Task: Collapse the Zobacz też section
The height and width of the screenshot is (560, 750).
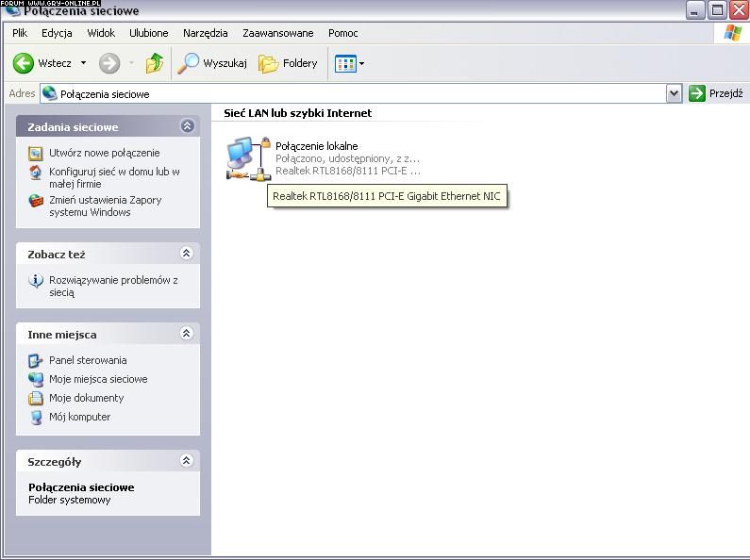Action: [187, 254]
